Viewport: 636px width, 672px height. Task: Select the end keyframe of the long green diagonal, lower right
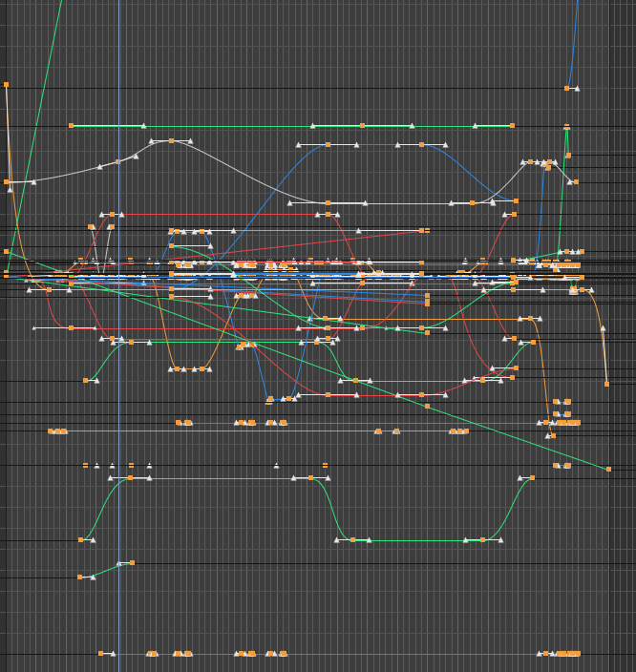(608, 470)
